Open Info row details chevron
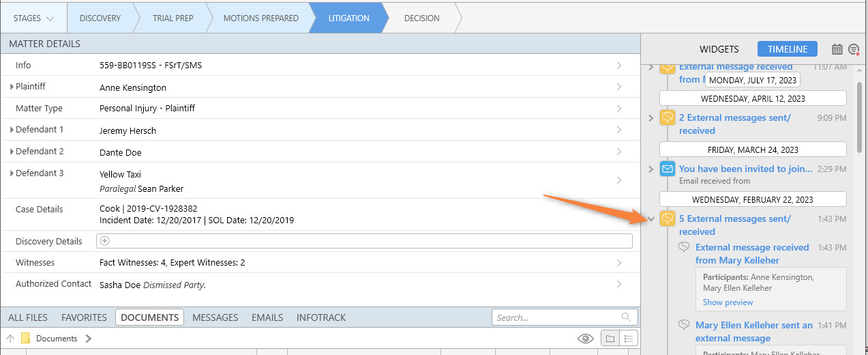868x355 pixels. coord(619,66)
